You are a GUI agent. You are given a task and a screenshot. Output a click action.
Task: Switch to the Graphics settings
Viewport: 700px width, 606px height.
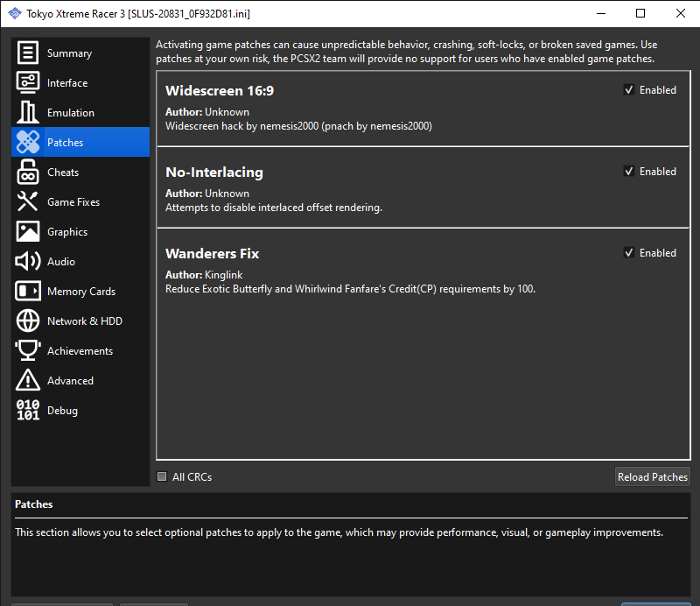[x=80, y=231]
